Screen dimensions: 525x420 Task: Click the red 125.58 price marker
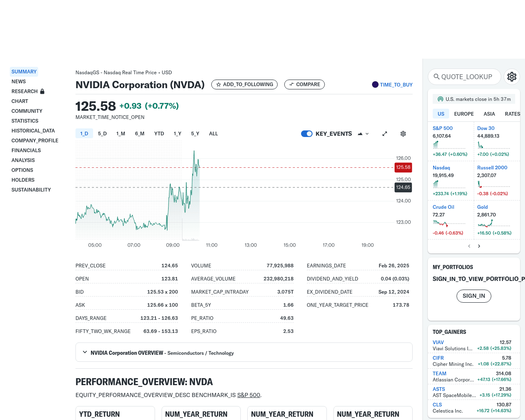[403, 167]
